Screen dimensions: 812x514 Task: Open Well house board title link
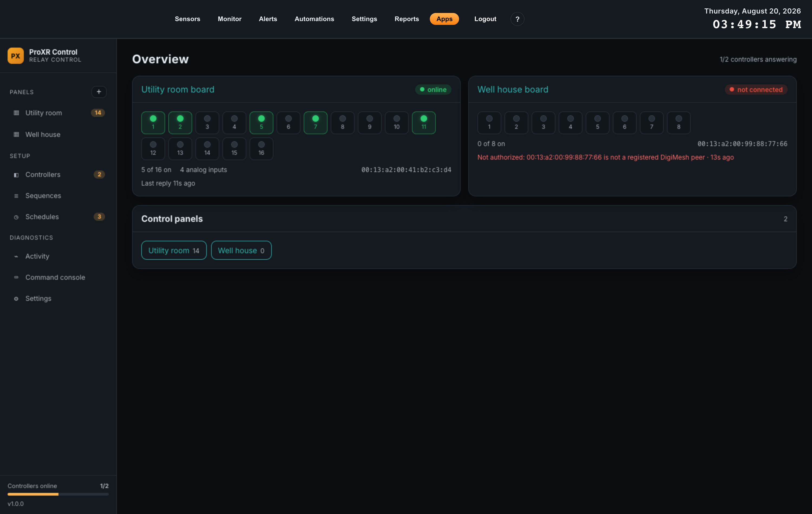coord(513,89)
